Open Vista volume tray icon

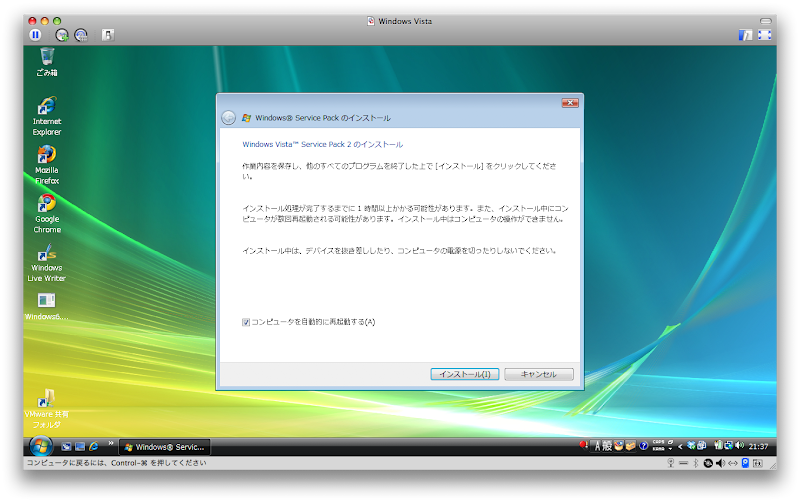[739, 445]
